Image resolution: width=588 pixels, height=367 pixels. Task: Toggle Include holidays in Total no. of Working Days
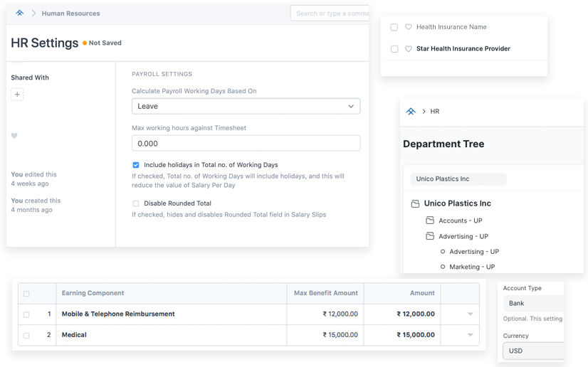(136, 165)
